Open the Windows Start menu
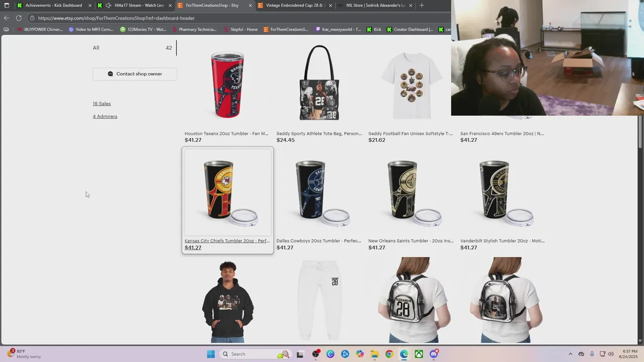 (x=211, y=354)
